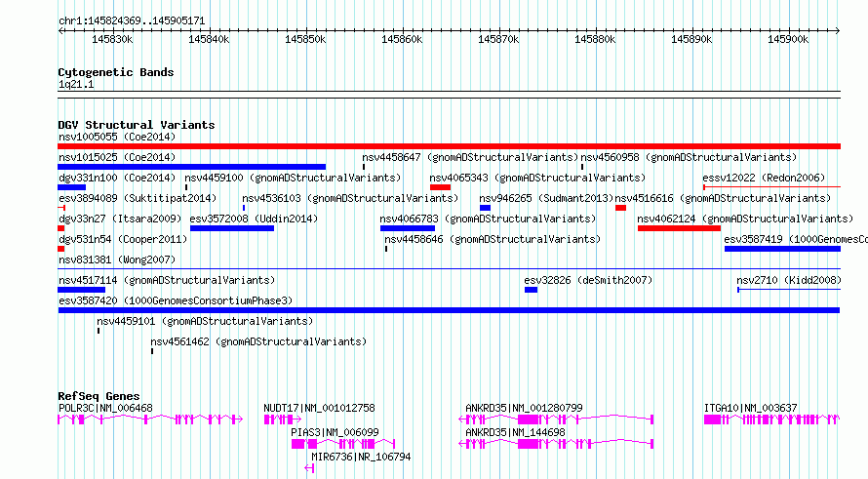Select the ANKRD35 NM_001280799 gene model

click(556, 419)
